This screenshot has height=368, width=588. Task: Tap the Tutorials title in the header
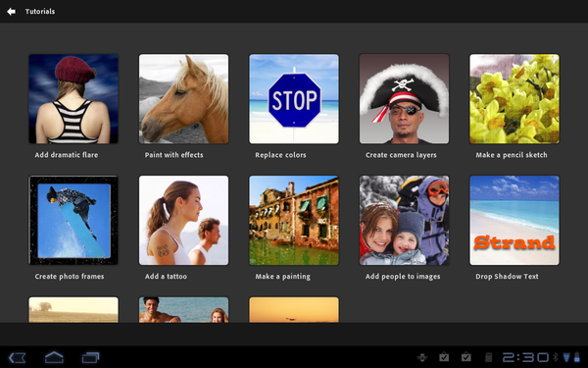[40, 12]
